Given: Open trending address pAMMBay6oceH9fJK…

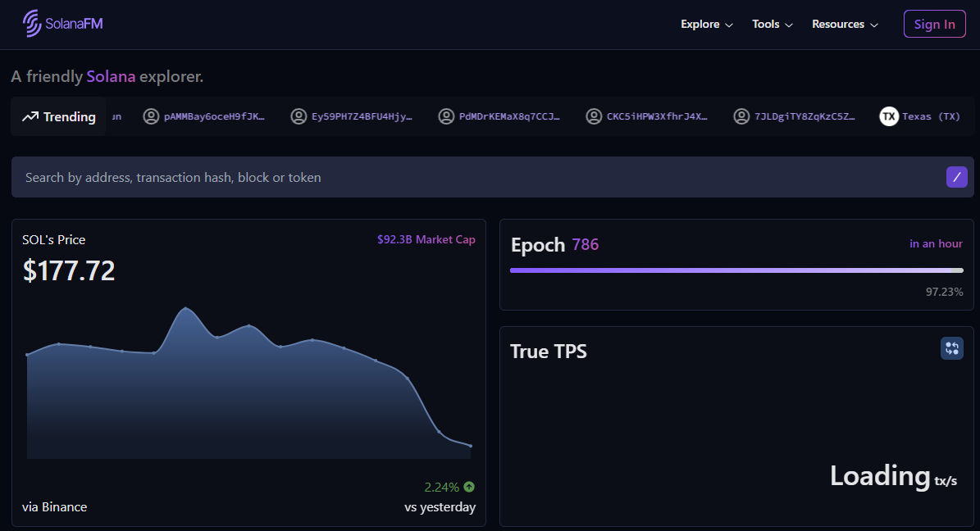Looking at the screenshot, I should point(214,116).
